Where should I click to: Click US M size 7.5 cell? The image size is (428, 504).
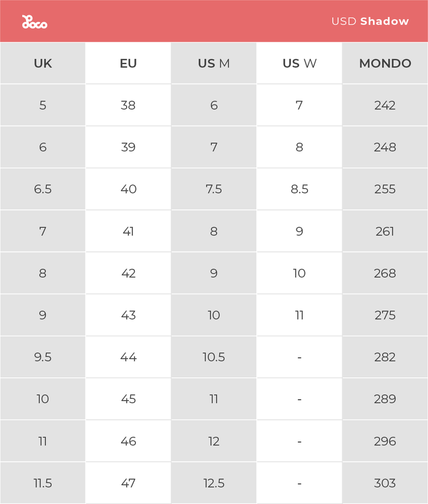213,189
